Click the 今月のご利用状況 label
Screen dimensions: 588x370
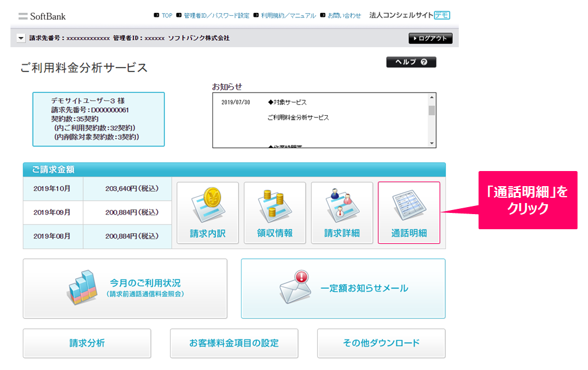(x=145, y=283)
